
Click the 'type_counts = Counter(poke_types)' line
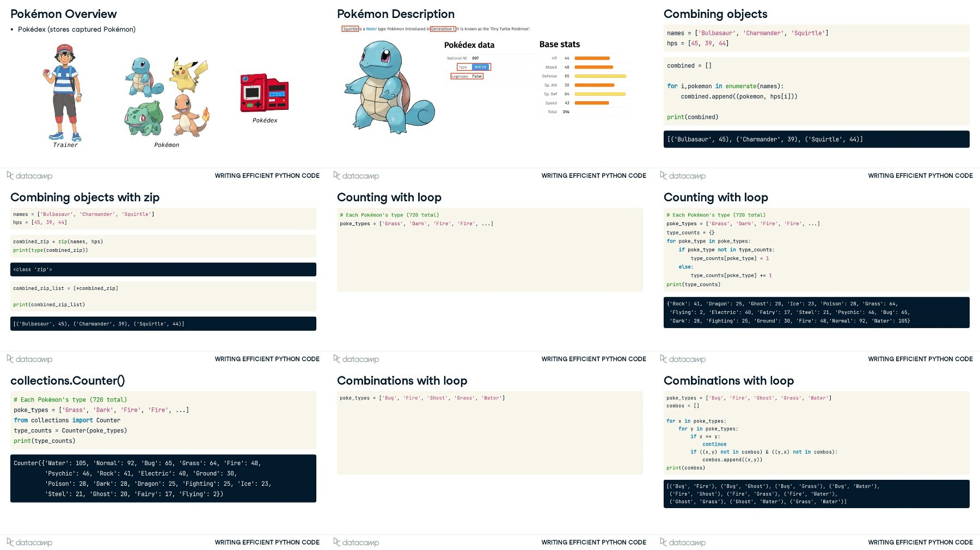[x=70, y=431]
